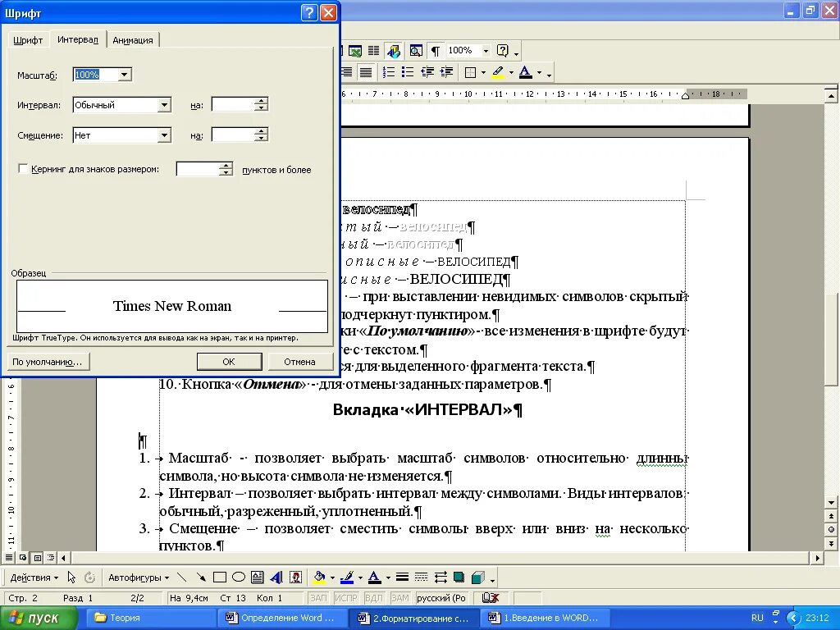Apply bulleted list formatting

pos(408,72)
